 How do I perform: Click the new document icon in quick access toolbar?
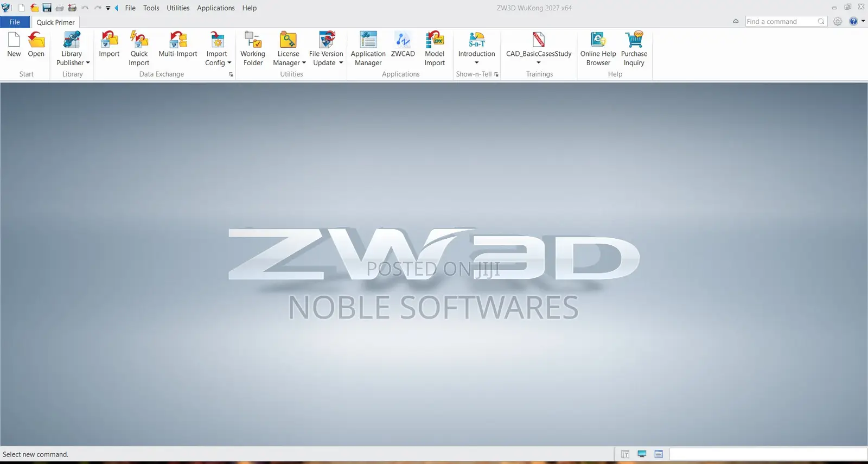pos(22,8)
